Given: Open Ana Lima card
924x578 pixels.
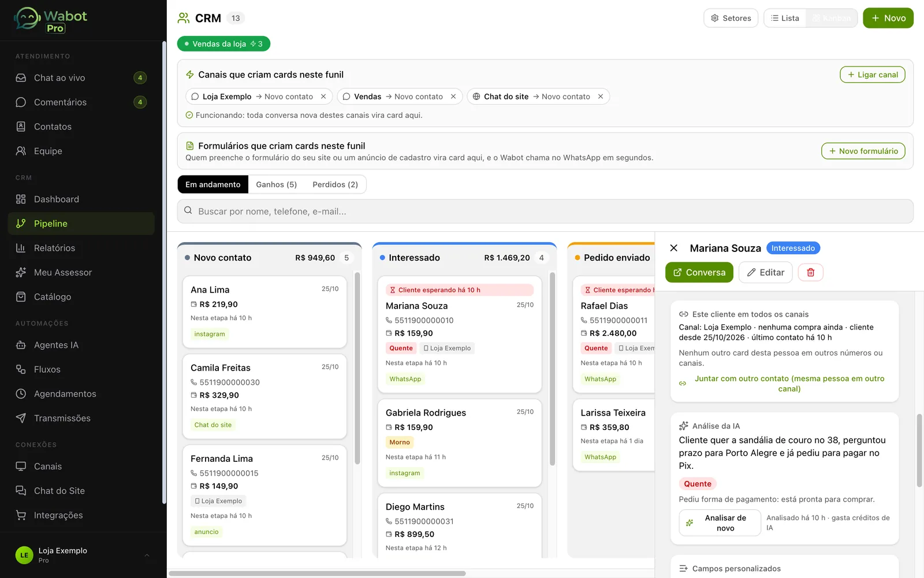Looking at the screenshot, I should (264, 312).
